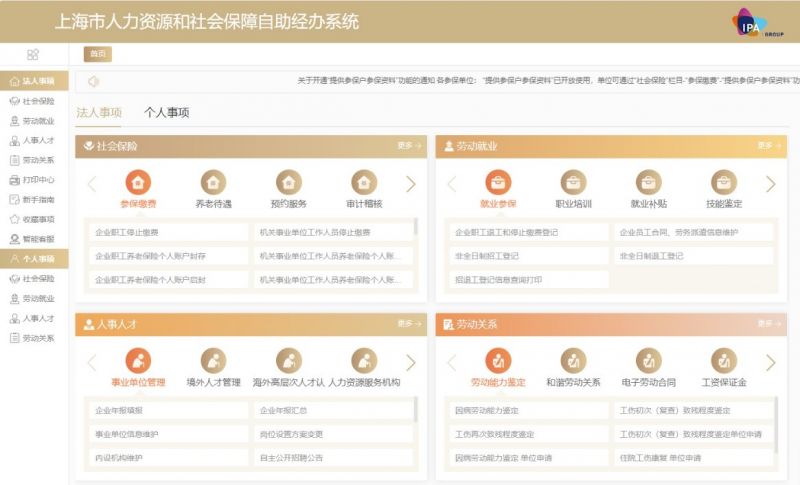Open the 人力资源服务机构 icon
800x485 pixels.
pyautogui.click(x=364, y=361)
